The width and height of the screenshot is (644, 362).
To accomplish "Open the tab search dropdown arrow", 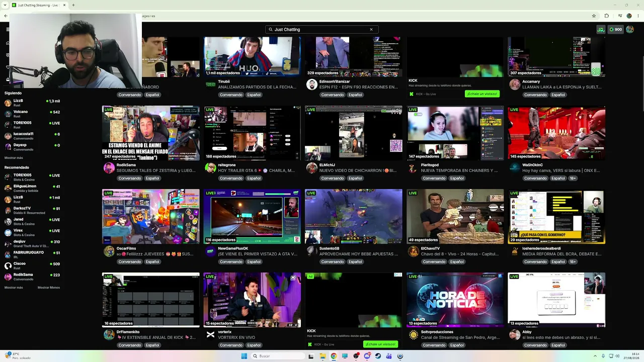I will point(6,5).
